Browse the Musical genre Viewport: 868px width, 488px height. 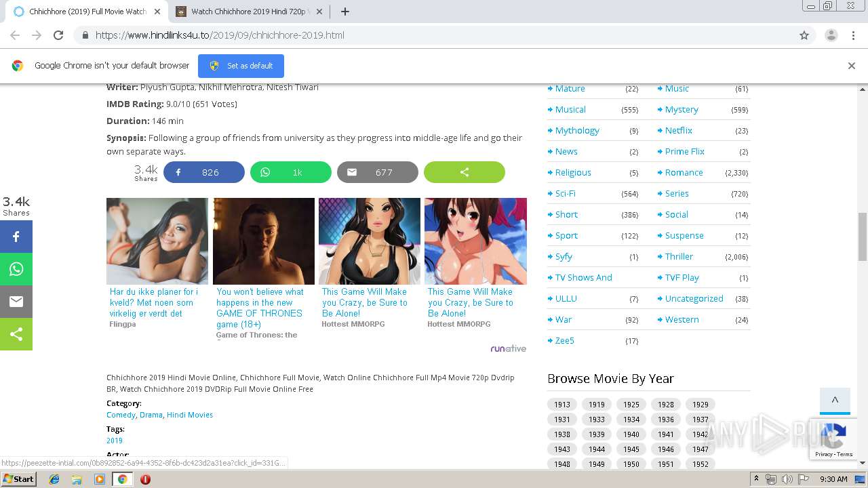click(x=570, y=110)
